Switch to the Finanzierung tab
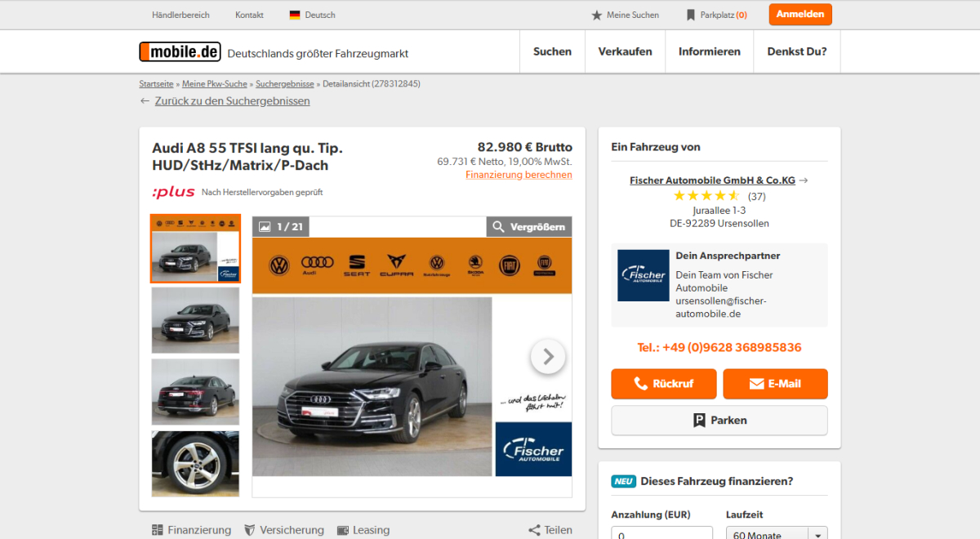This screenshot has width=980, height=539. tap(192, 530)
